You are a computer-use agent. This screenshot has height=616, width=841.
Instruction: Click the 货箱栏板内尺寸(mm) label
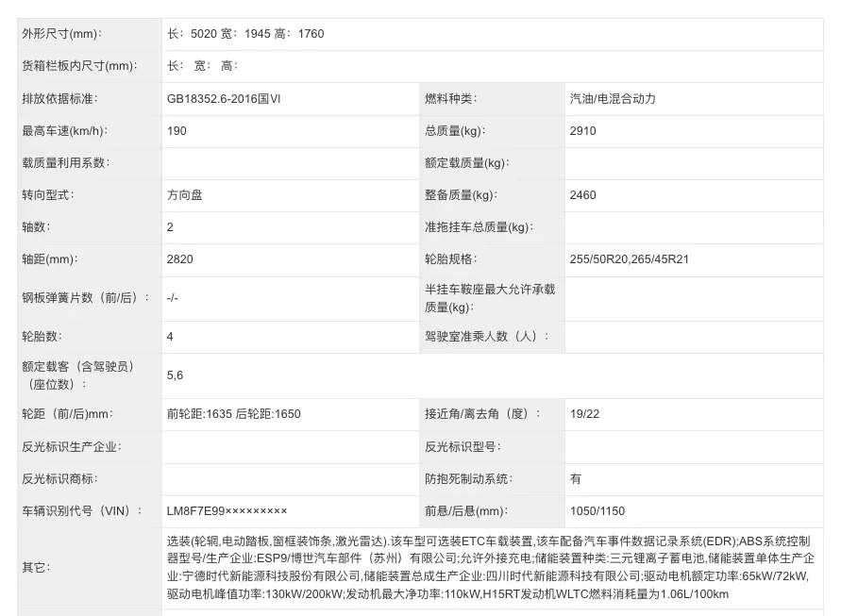click(x=79, y=66)
